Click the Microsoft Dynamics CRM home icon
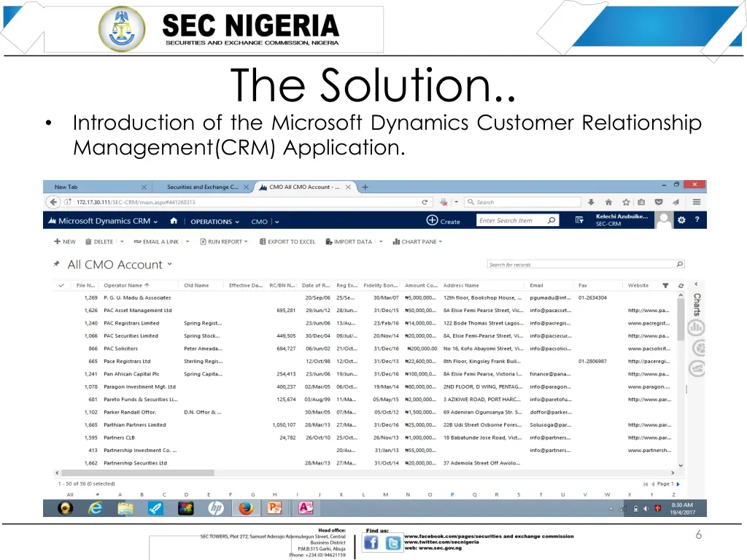This screenshot has width=747, height=560. [x=174, y=221]
